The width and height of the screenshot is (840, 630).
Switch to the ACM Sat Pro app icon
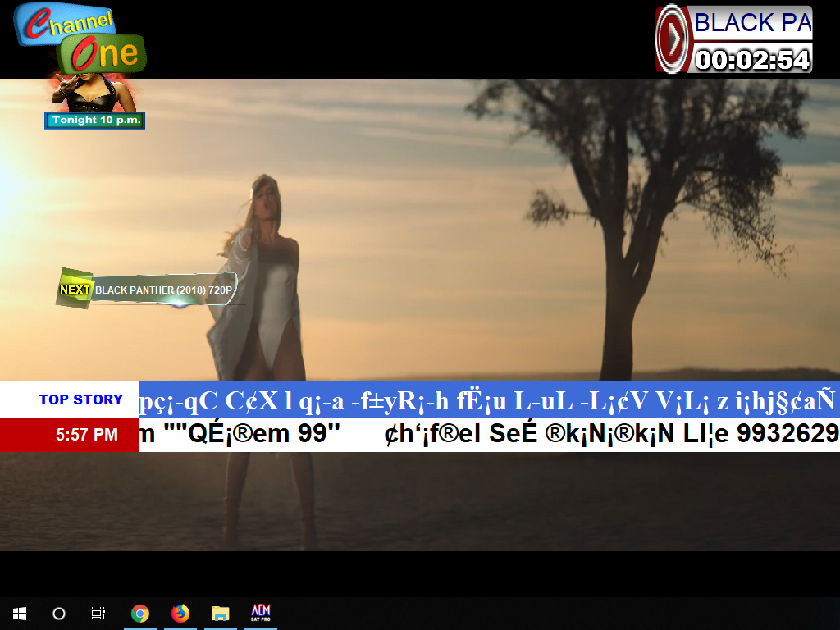click(261, 613)
